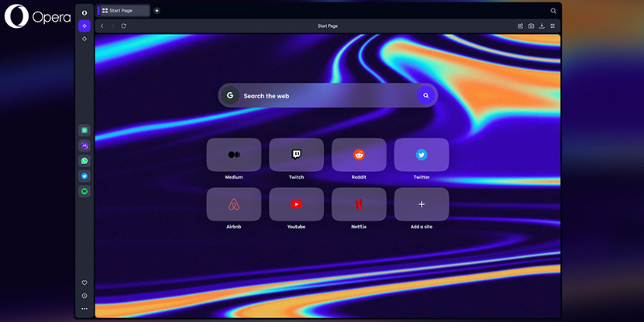Click the Google search engine icon
This screenshot has width=644, height=322.
[230, 95]
